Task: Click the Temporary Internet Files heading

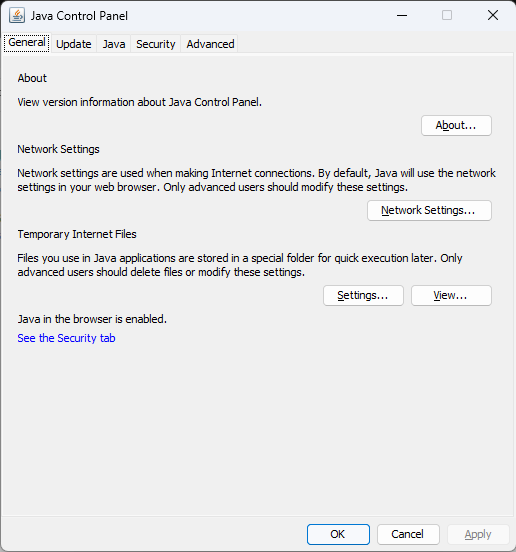Action: pos(77,234)
